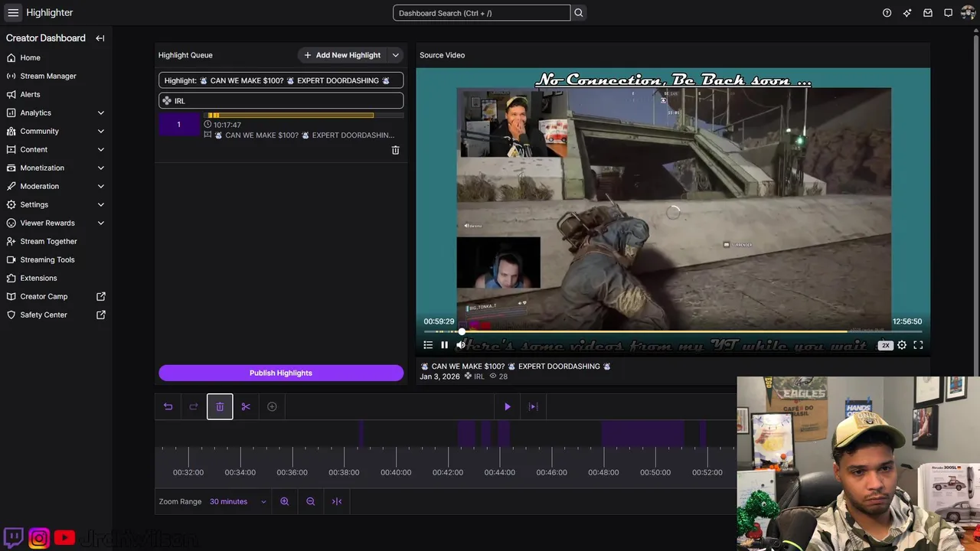Open the Add New Highlight dropdown arrow
Screen dimensions: 980x551
point(395,55)
